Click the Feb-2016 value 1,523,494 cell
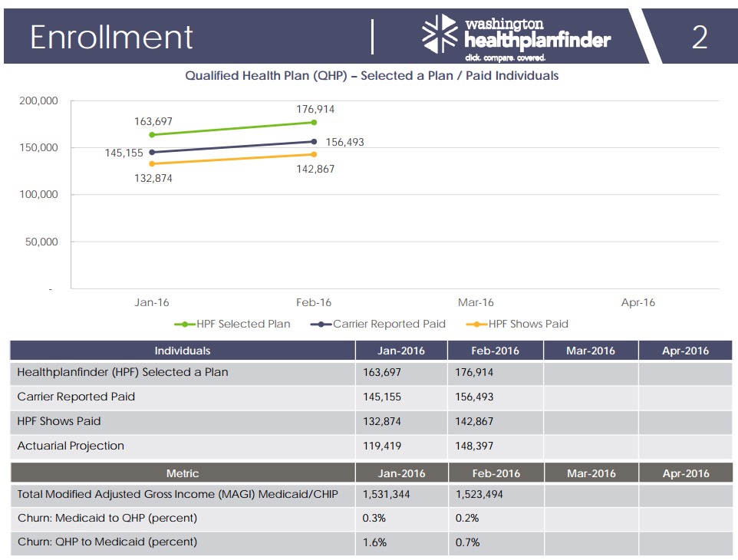Image resolution: width=738 pixels, height=560 pixels. coord(479,495)
